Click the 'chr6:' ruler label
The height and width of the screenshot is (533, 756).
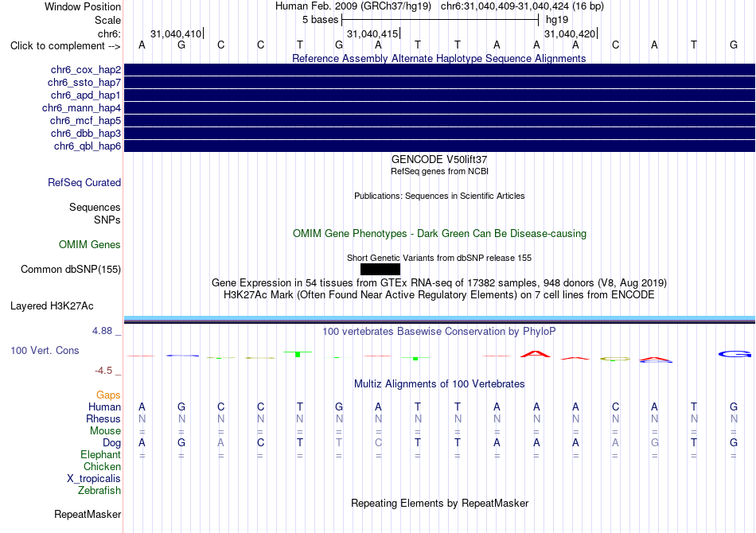(x=109, y=33)
